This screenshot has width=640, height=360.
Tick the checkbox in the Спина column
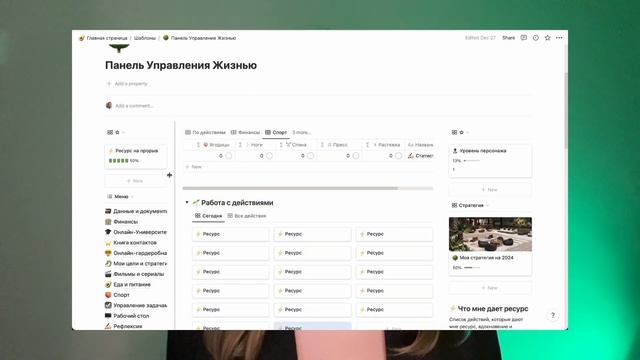(x=311, y=156)
